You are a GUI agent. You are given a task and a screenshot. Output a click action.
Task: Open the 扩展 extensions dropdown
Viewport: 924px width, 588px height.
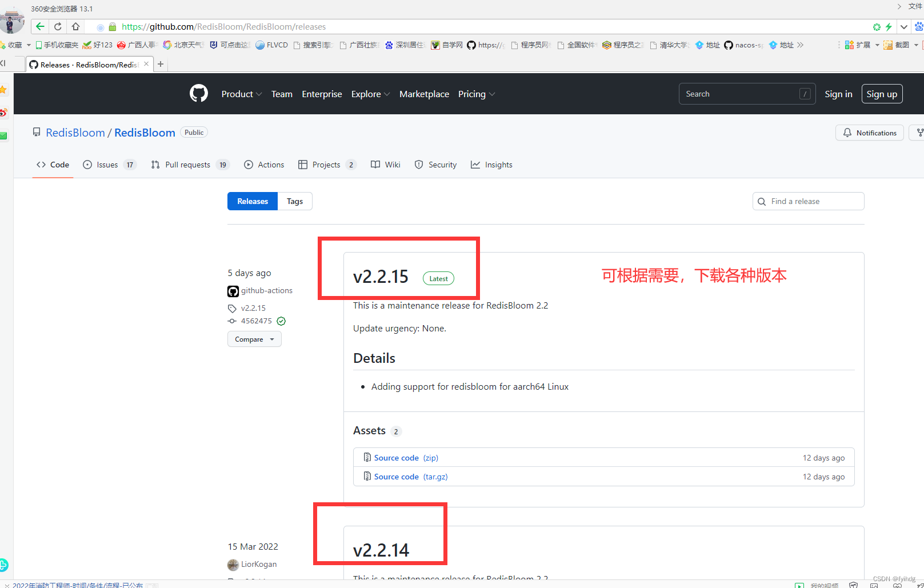tap(862, 45)
